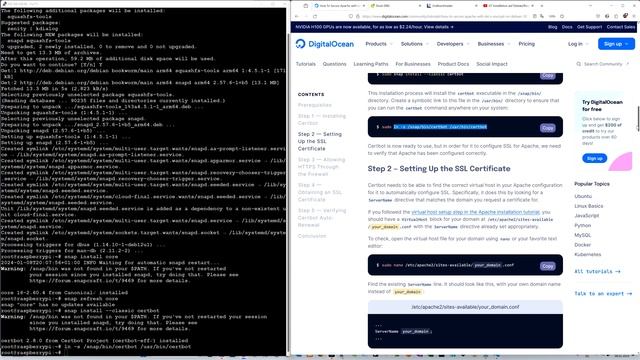
Task: Click the Blog link in top banner
Action: coord(552,27)
